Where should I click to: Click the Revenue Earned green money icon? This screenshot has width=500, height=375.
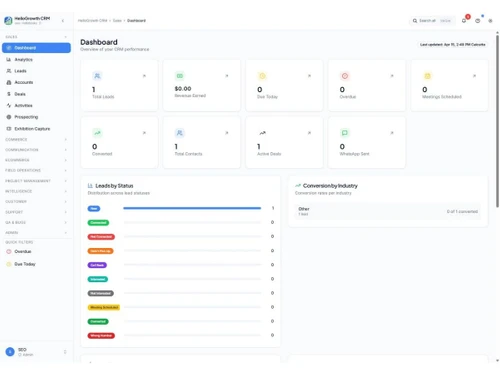pos(180,76)
